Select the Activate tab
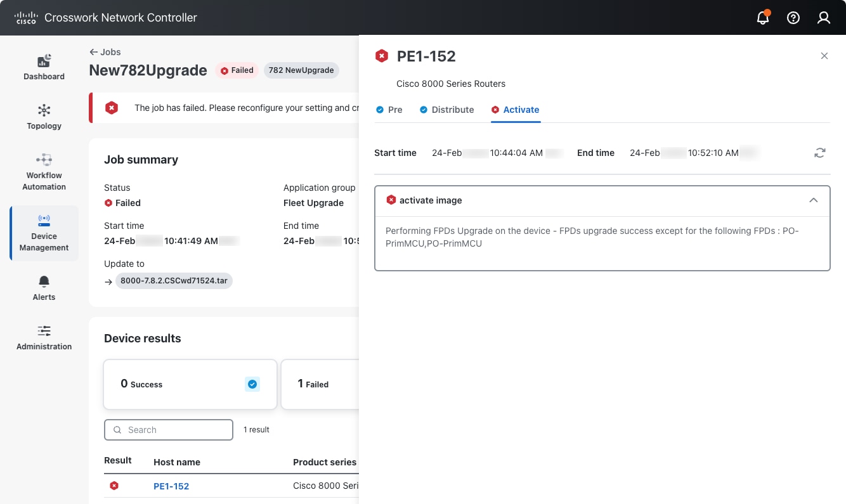The height and width of the screenshot is (504, 846). pos(516,110)
